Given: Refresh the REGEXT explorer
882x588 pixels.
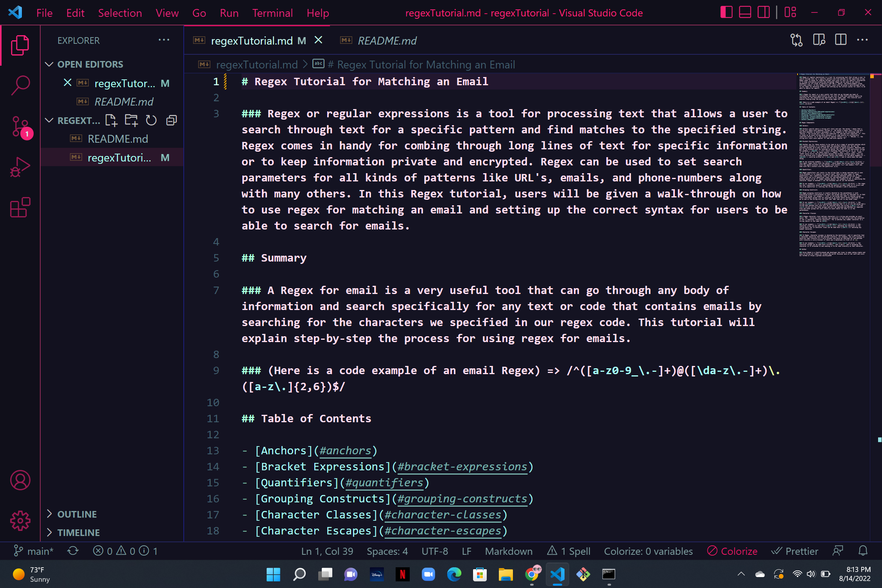Looking at the screenshot, I should [x=151, y=120].
